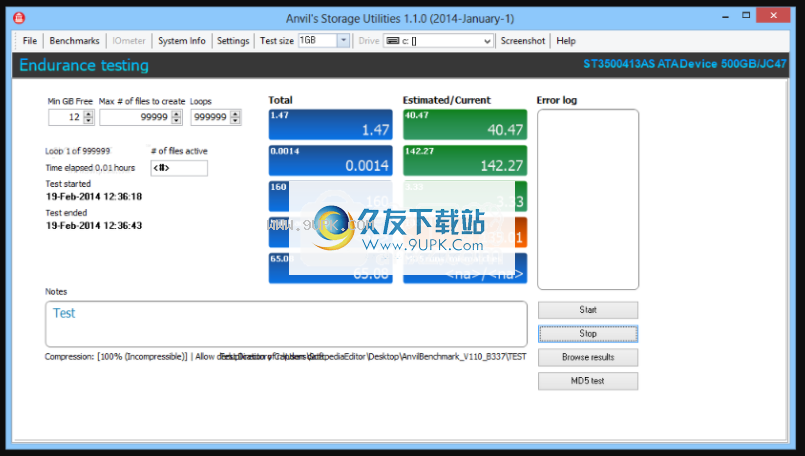Click Test started time 12:36:18
Image resolution: width=805 pixels, height=456 pixels.
94,197
